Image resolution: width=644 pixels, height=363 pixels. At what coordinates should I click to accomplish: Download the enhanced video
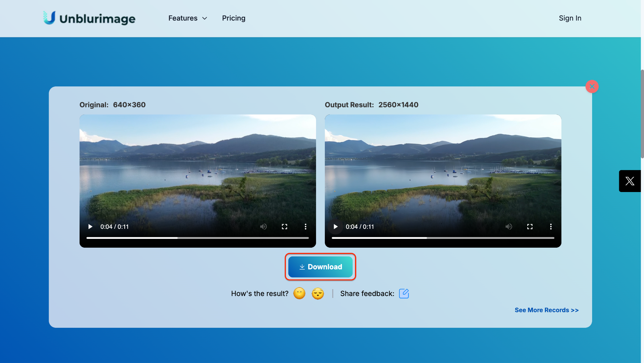(x=320, y=267)
